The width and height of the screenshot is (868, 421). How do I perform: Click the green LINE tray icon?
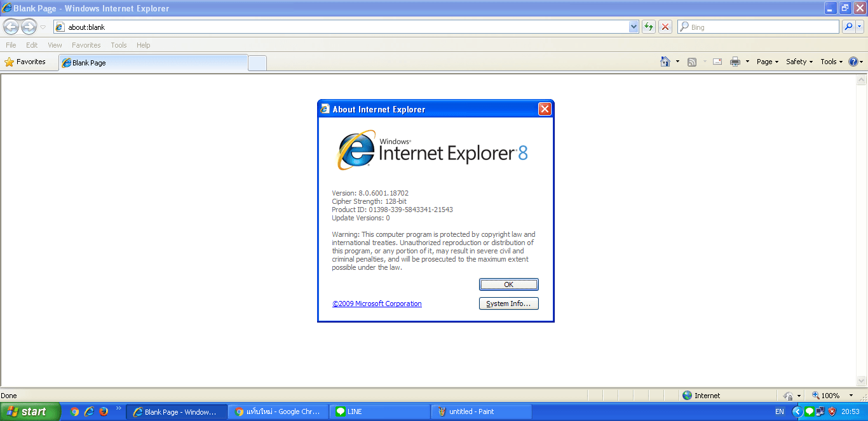click(809, 411)
